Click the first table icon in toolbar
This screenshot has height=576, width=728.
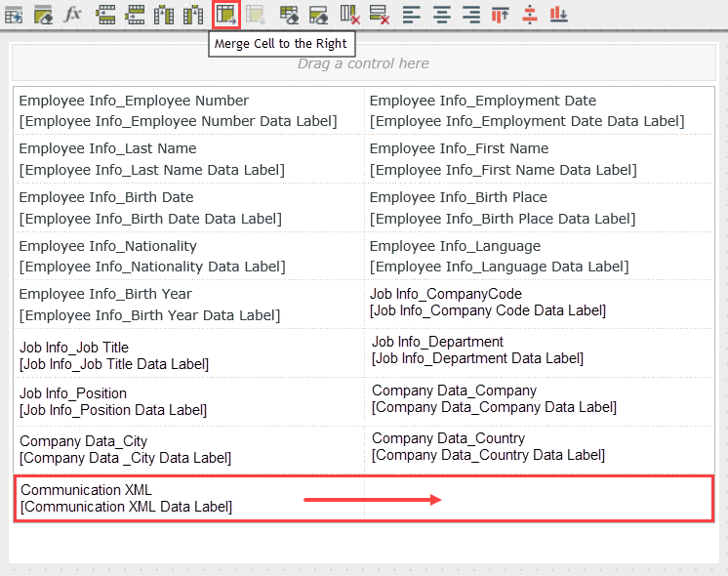pos(14,15)
